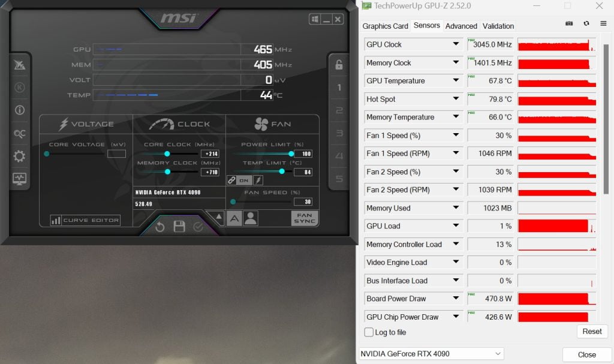
Task: Click the Close button in GPU-Z
Action: (x=586, y=354)
